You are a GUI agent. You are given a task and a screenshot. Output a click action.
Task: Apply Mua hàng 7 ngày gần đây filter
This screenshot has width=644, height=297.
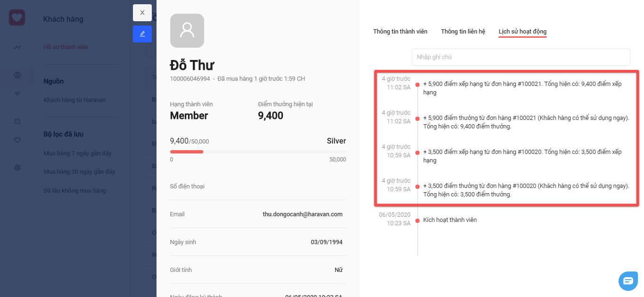click(x=78, y=153)
